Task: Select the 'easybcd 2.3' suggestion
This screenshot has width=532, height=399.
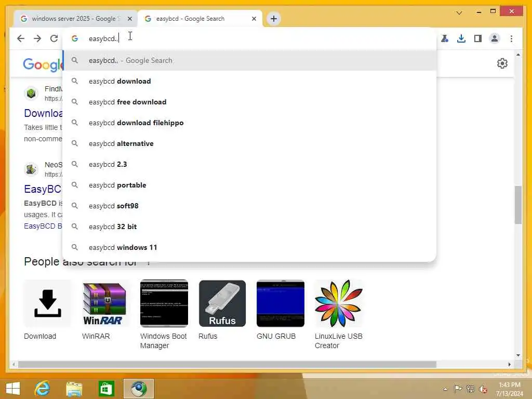Action: (249, 164)
